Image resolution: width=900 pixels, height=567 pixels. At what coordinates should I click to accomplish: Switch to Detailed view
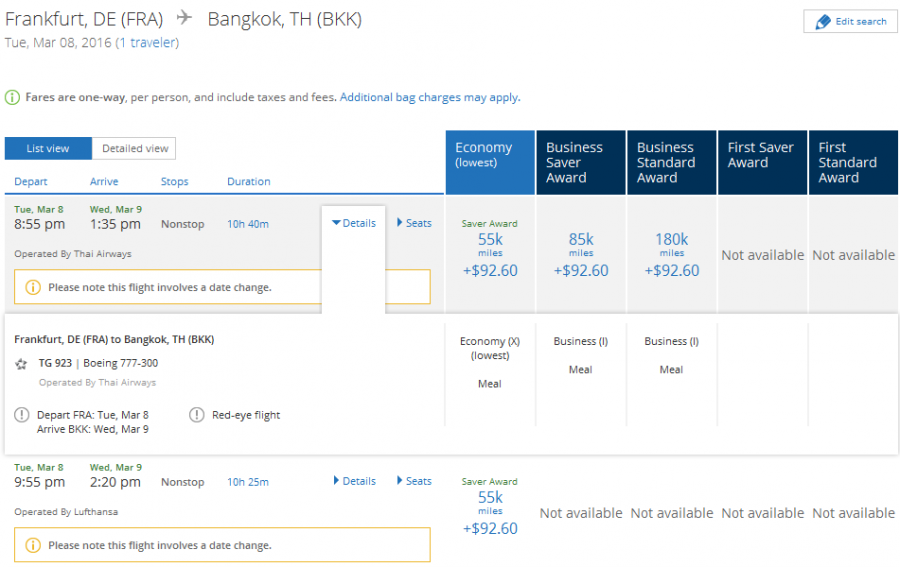point(135,149)
